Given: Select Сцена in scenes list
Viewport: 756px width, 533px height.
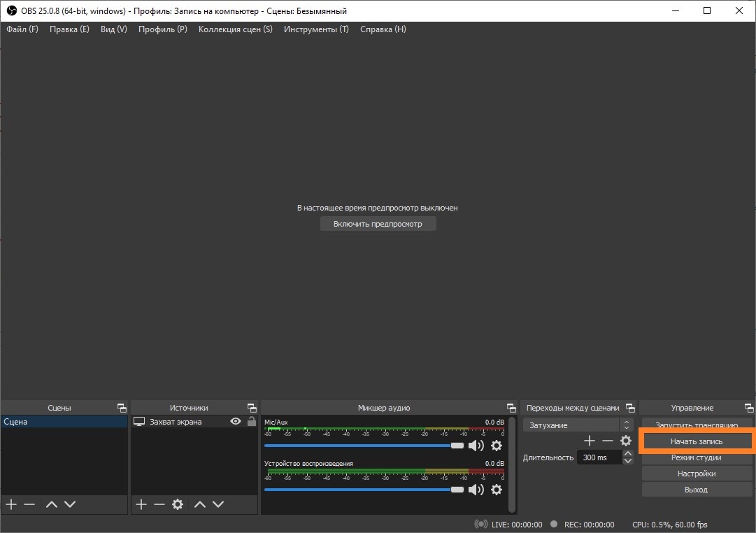Looking at the screenshot, I should point(64,422).
